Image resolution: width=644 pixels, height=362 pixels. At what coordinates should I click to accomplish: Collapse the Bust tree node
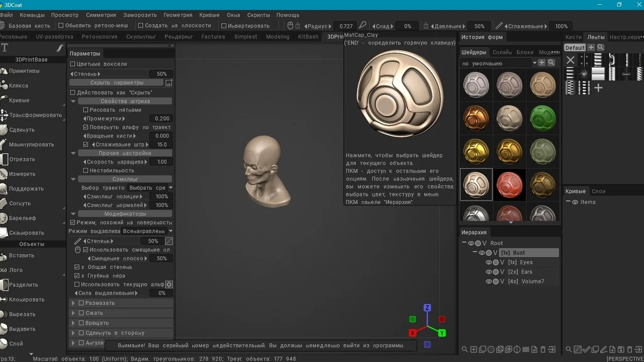tap(475, 253)
